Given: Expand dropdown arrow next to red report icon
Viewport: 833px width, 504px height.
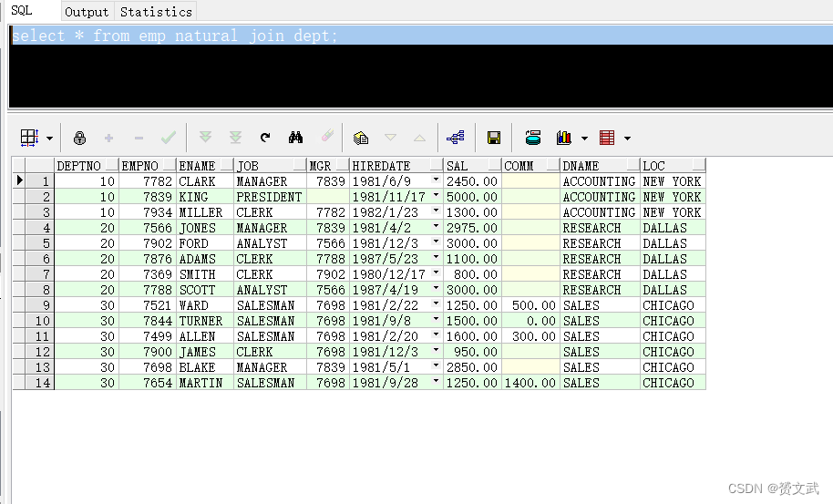Looking at the screenshot, I should click(x=627, y=139).
